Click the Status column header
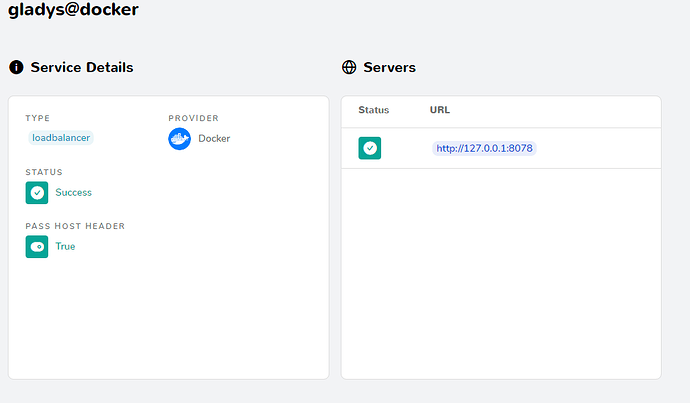The width and height of the screenshot is (690, 403). (x=373, y=110)
